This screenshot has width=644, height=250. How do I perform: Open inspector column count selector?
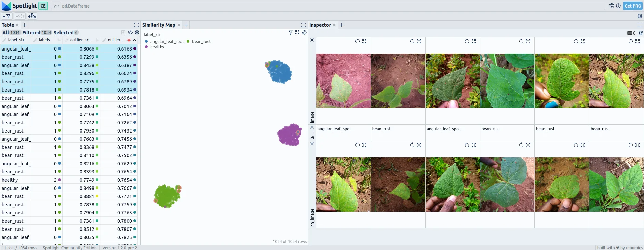pos(631,33)
